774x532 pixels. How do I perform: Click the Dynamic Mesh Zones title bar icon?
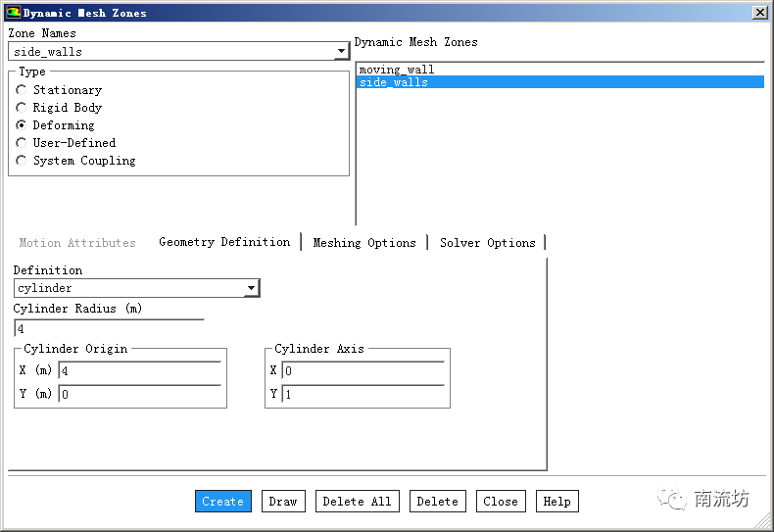(13, 13)
